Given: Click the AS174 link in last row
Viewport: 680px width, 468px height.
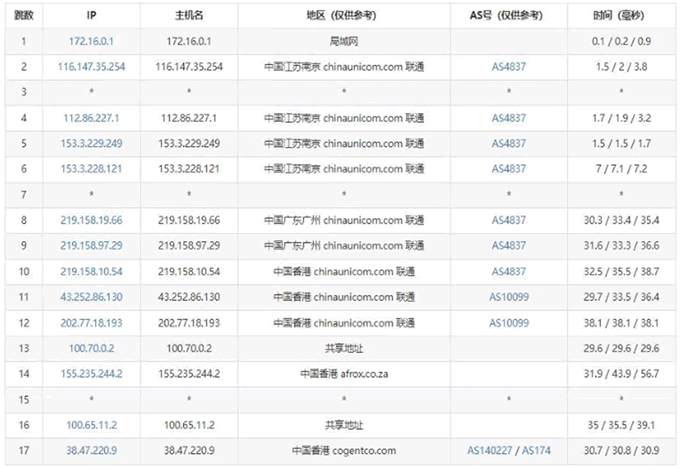Looking at the screenshot, I should [x=537, y=450].
